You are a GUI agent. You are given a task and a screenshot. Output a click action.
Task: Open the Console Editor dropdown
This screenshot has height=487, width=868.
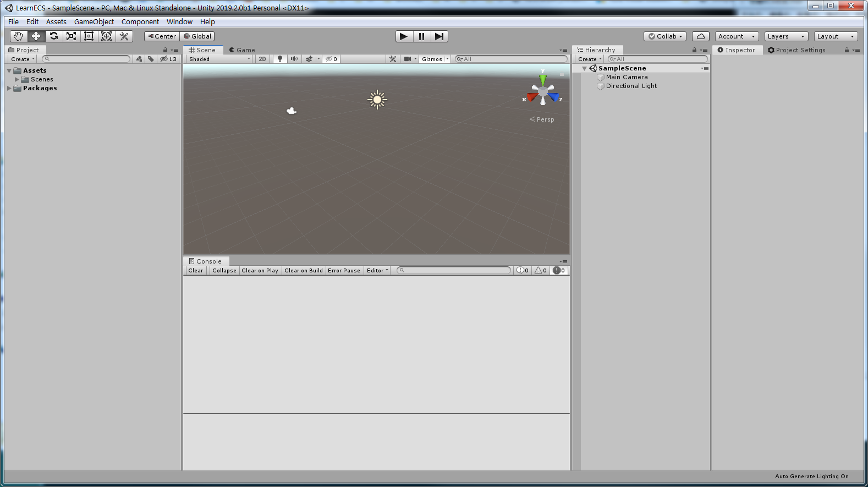[x=377, y=270]
